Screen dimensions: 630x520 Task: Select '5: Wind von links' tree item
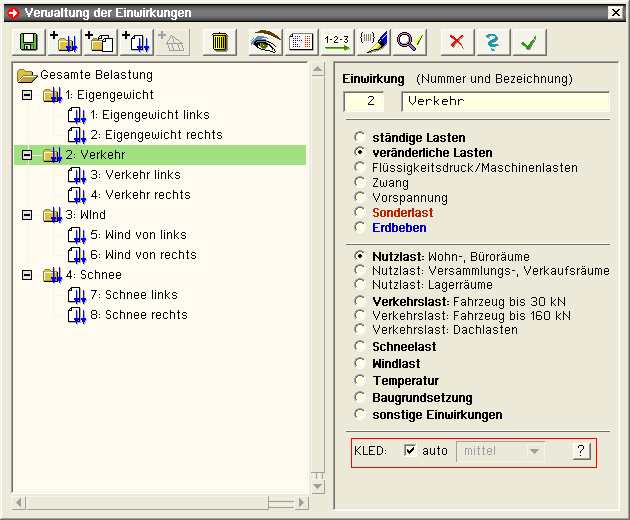(145, 235)
